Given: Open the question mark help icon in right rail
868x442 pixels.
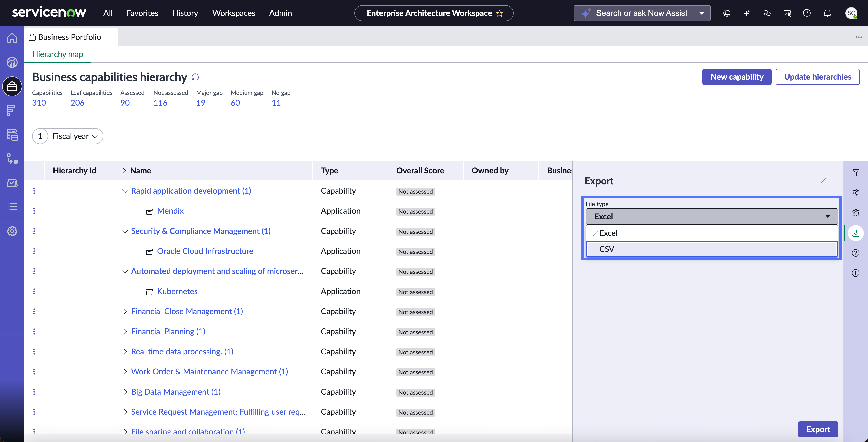Looking at the screenshot, I should coord(855,253).
